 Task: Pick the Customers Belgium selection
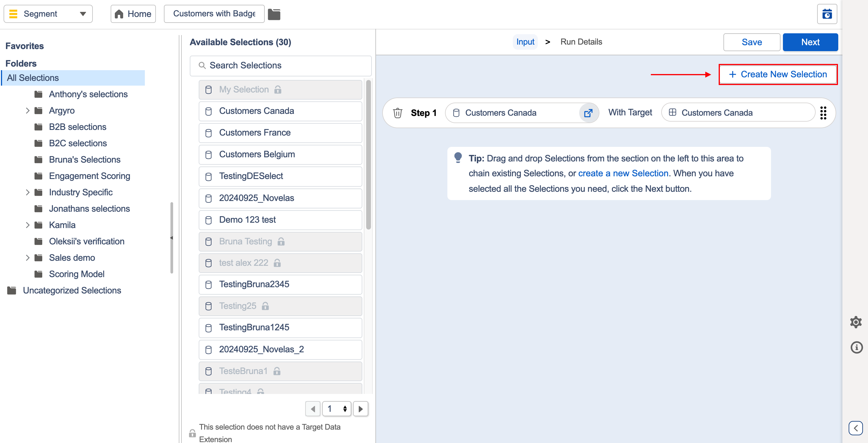coord(280,154)
